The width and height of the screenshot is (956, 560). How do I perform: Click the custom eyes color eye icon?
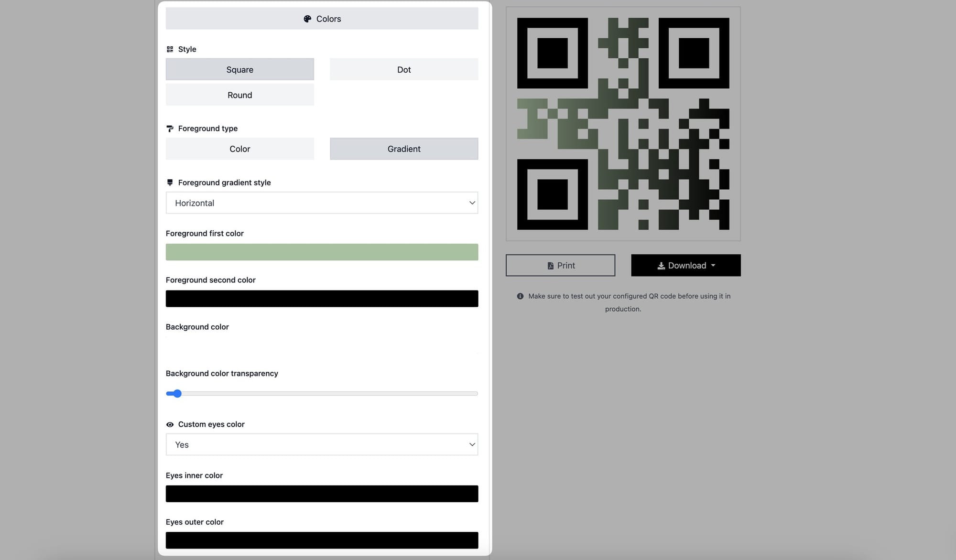click(169, 425)
